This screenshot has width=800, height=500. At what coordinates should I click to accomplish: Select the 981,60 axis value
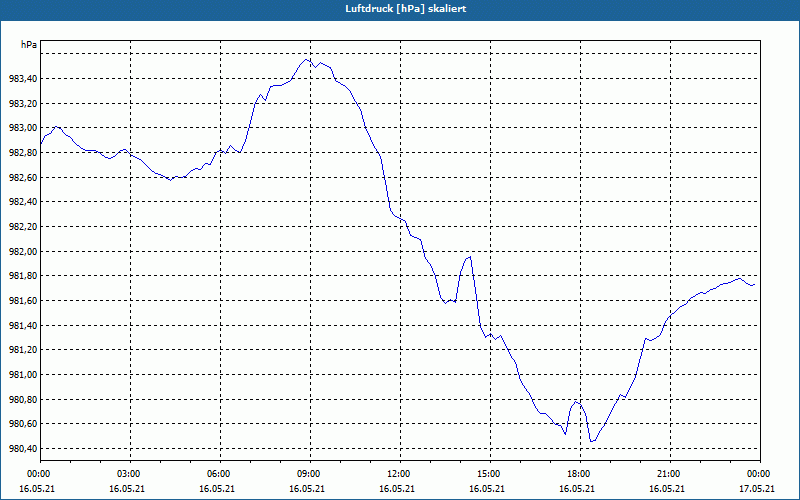coord(22,301)
